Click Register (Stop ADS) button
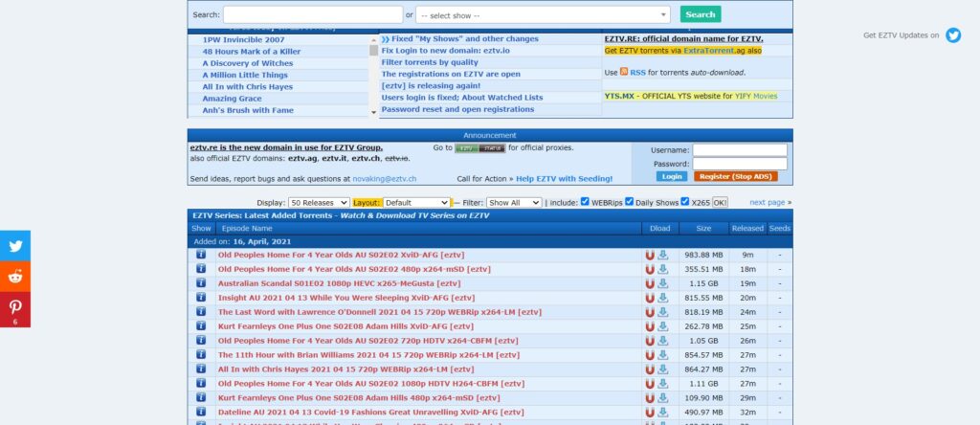The width and height of the screenshot is (980, 425). tap(736, 177)
